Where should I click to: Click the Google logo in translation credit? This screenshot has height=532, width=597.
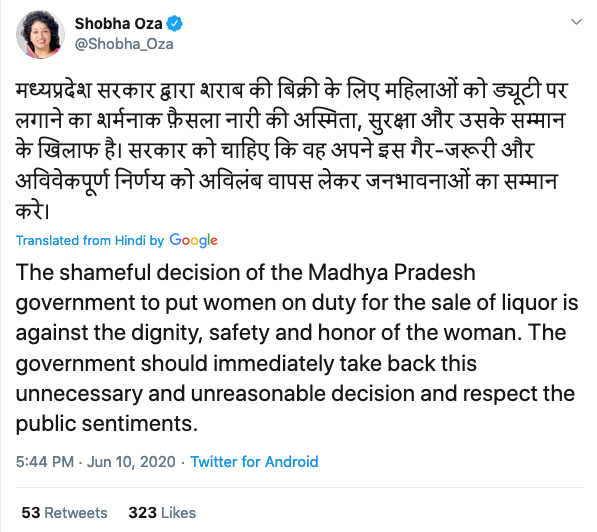[193, 240]
